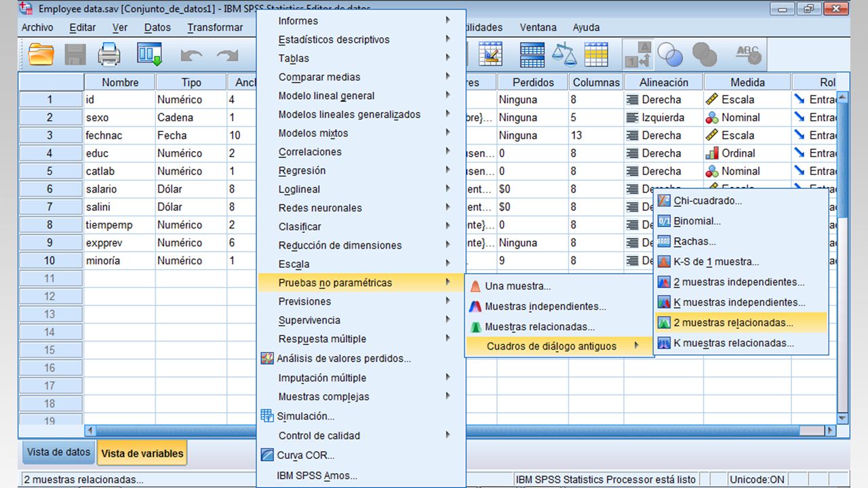Expand the Estadísticos descriptivos submenu
Screen dimensions: 868x488
(x=361, y=40)
